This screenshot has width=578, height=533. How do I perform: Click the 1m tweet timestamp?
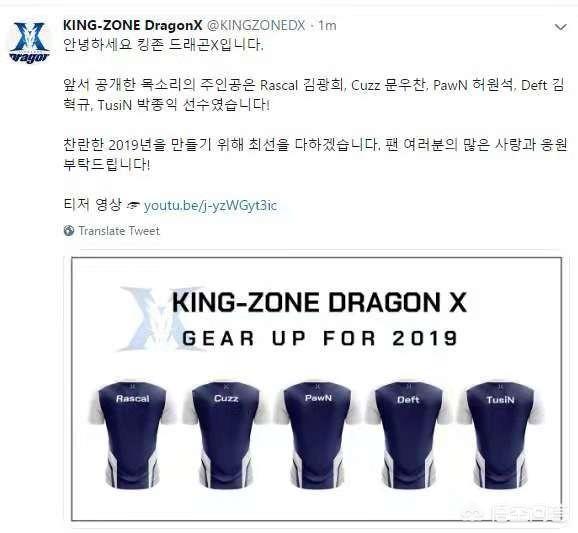pyautogui.click(x=327, y=25)
